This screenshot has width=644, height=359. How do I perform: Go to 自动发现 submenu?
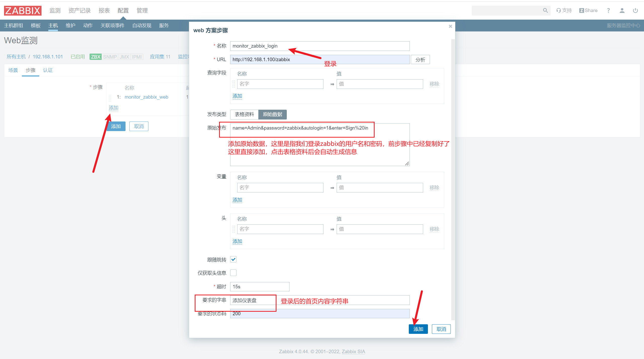[142, 25]
